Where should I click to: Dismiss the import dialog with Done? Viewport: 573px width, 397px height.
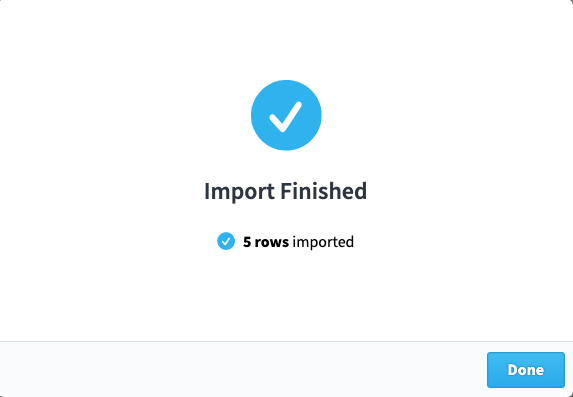(x=525, y=370)
